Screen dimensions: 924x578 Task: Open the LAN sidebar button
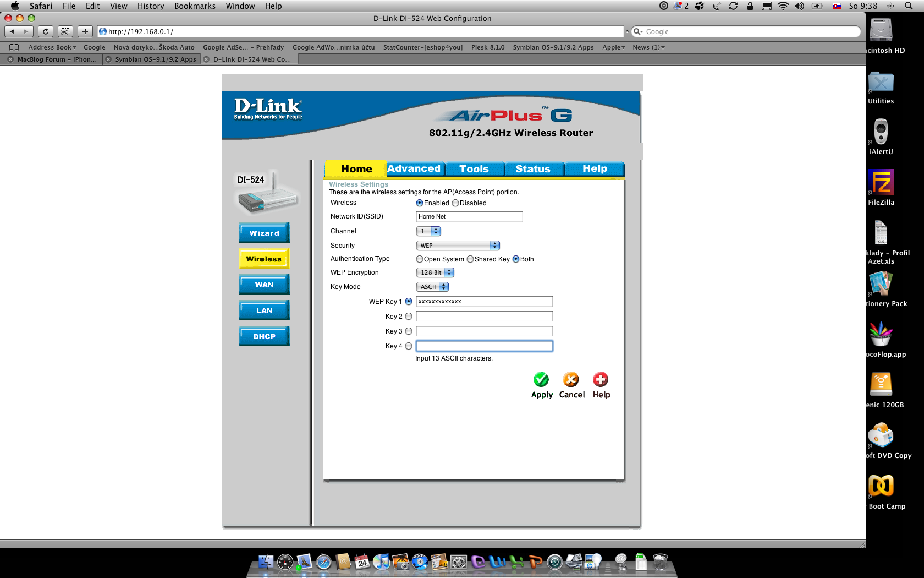click(x=264, y=310)
